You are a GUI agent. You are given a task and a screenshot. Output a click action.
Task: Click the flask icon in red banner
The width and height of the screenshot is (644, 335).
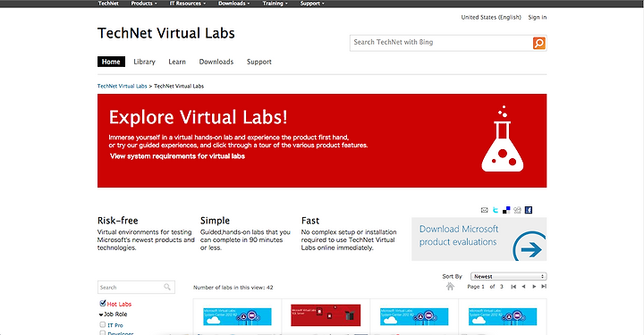pyautogui.click(x=503, y=139)
